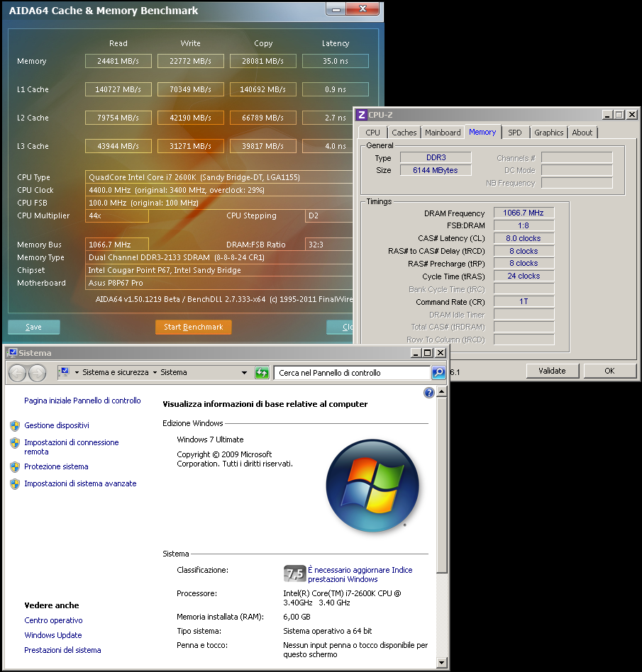Open the blue help question mark icon
Viewport: 642px width, 672px height.
(429, 393)
